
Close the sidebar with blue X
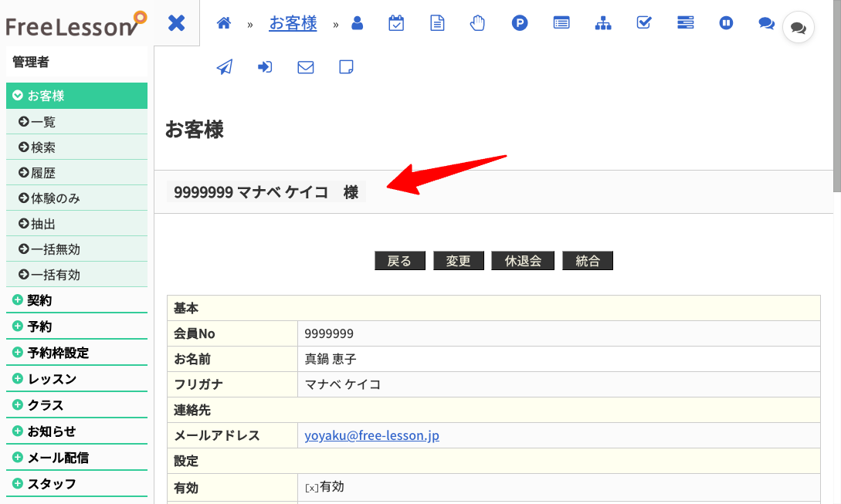coord(176,23)
